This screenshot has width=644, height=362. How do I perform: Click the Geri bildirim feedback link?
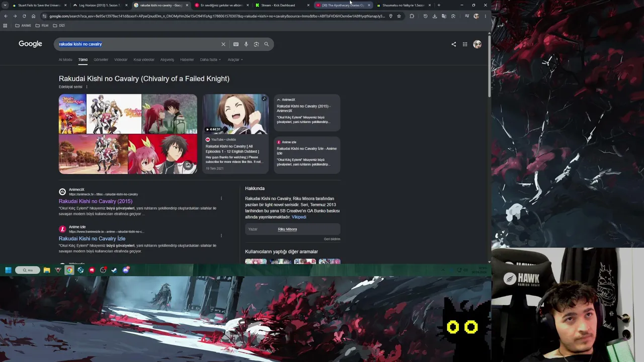coord(332,239)
